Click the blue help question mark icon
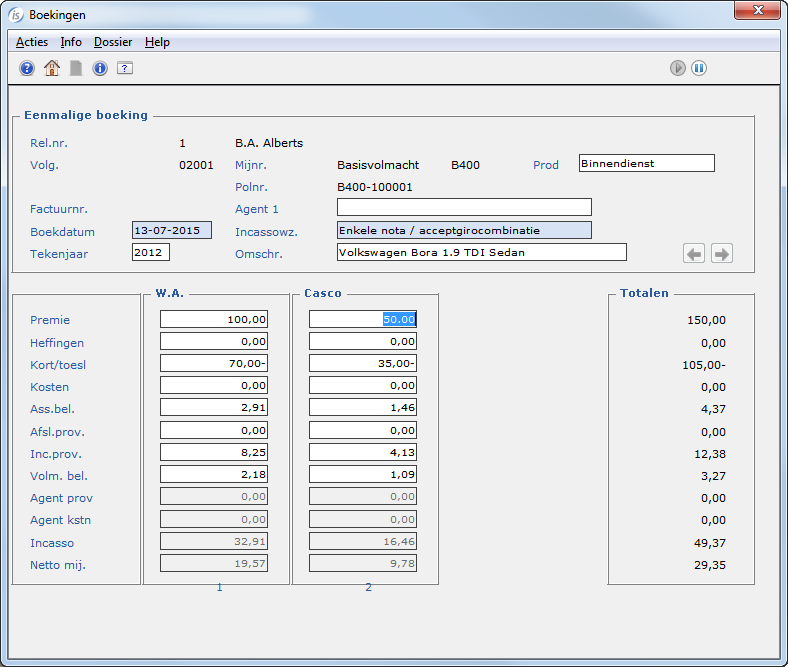The height and width of the screenshot is (667, 788). click(x=27, y=68)
